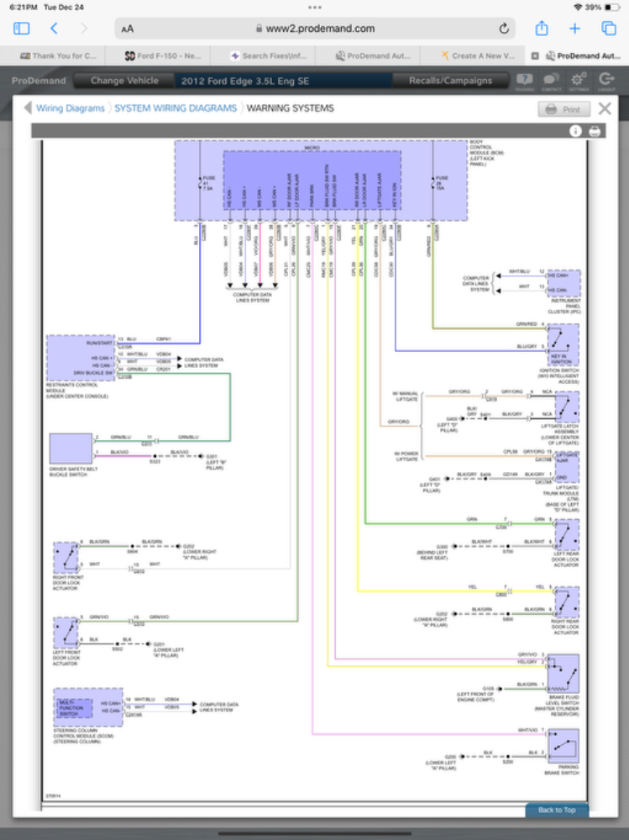Open the Wiring Diagrams breadcrumb link
Image resolution: width=629 pixels, height=840 pixels.
(71, 108)
